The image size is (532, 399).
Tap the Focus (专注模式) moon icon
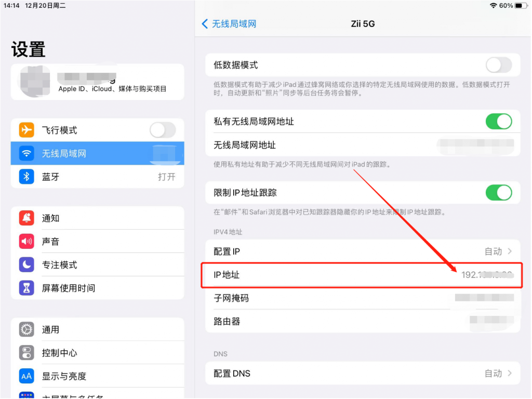coord(26,264)
